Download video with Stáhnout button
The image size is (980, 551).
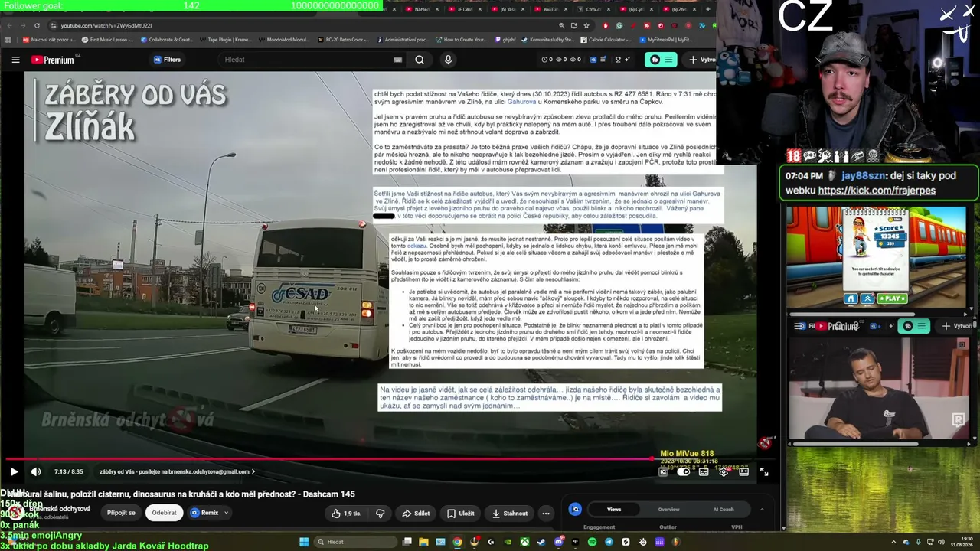coord(510,514)
